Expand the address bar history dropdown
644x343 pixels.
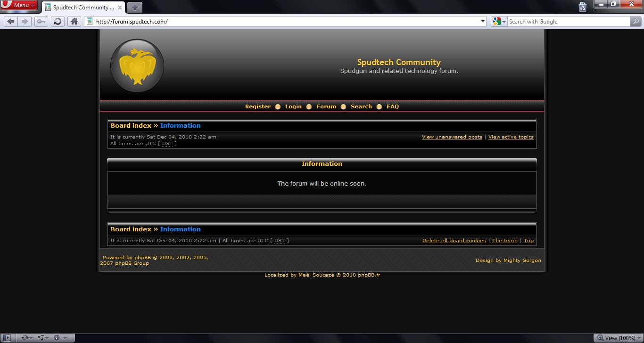coord(482,22)
